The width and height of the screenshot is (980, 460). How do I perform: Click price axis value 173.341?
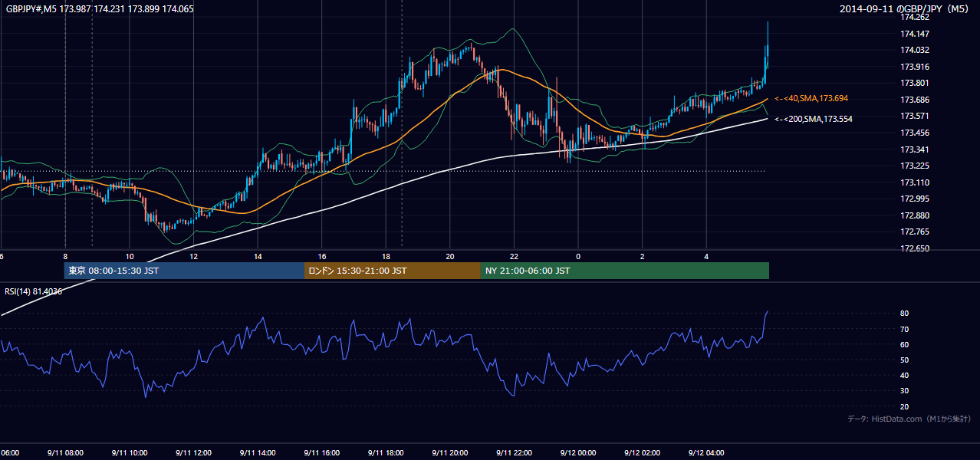914,149
